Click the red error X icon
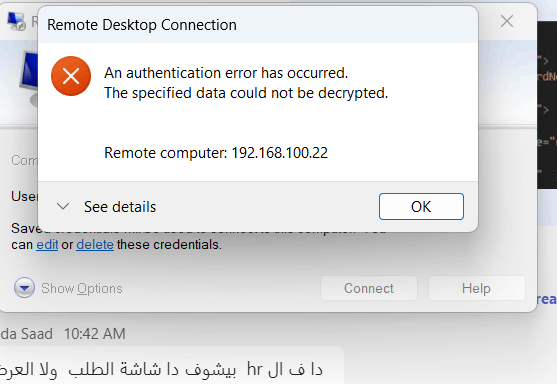 coord(71,76)
